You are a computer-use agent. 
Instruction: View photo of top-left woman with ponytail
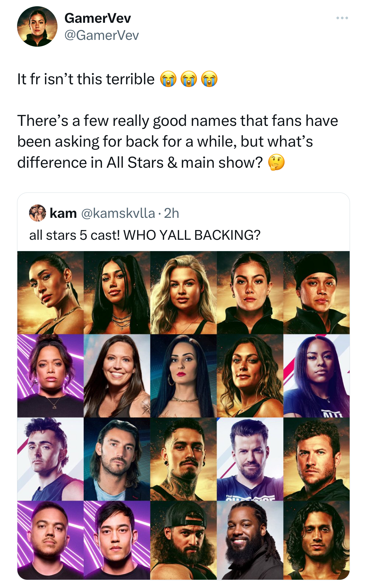click(x=50, y=292)
